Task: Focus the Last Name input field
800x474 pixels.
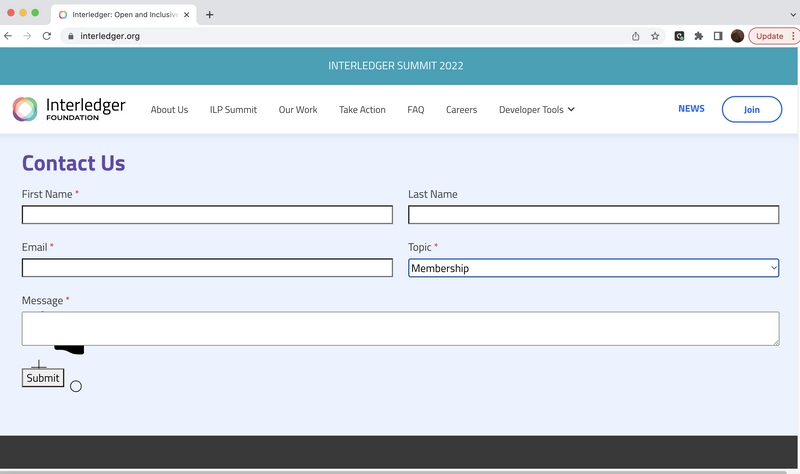Action: (593, 215)
